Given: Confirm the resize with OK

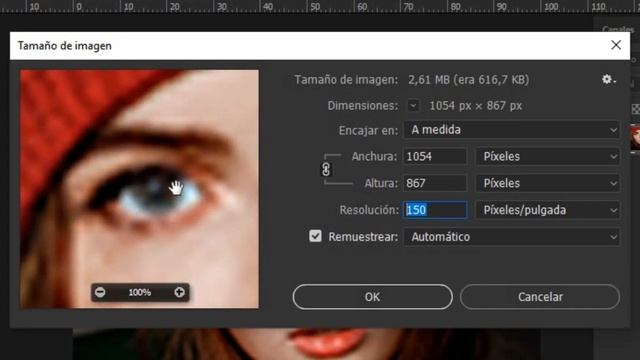Looking at the screenshot, I should 372,297.
